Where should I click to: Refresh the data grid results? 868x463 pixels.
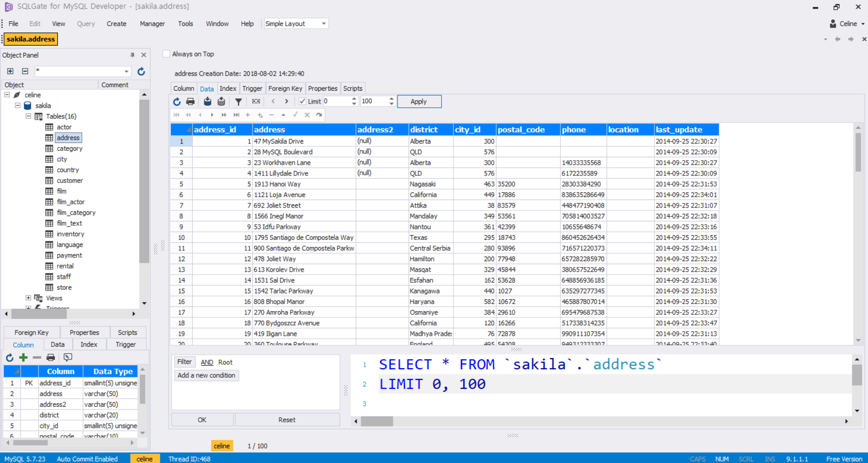point(177,101)
